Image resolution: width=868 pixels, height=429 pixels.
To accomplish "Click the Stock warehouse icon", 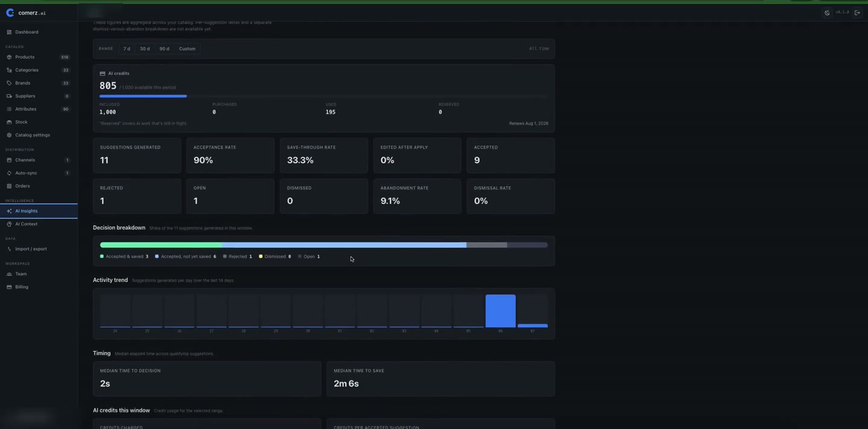I will (9, 122).
